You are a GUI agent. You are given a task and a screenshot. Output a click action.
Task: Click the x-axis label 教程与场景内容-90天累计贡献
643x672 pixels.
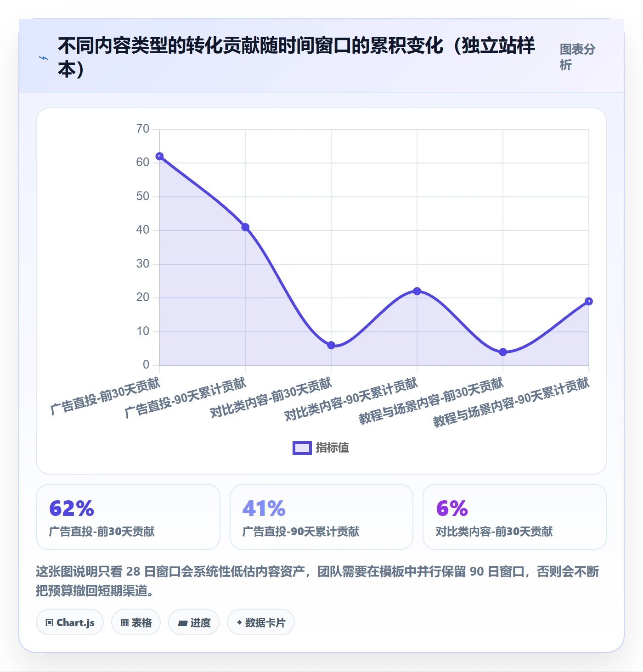pos(512,402)
